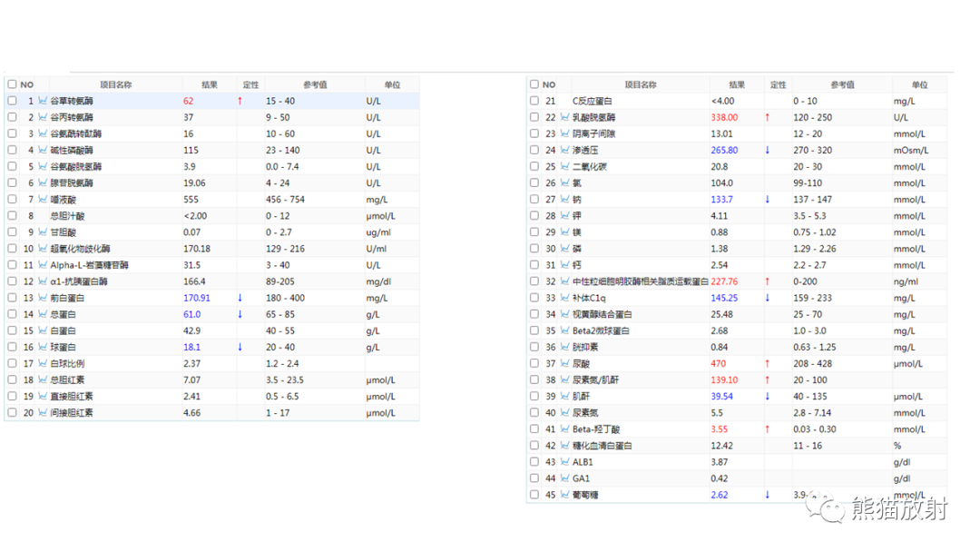The height and width of the screenshot is (552, 980).
Task: View the trend chart for 渗透压
Action: click(x=565, y=150)
